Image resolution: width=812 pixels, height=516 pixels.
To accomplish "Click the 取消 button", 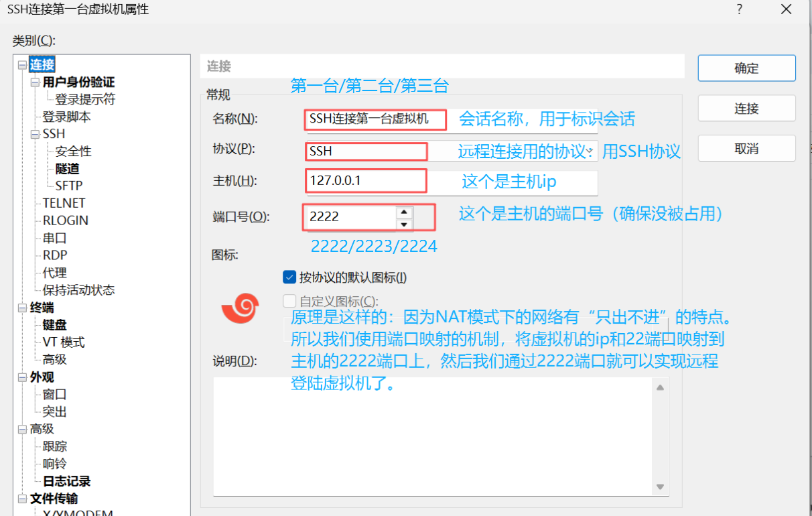I will [746, 148].
